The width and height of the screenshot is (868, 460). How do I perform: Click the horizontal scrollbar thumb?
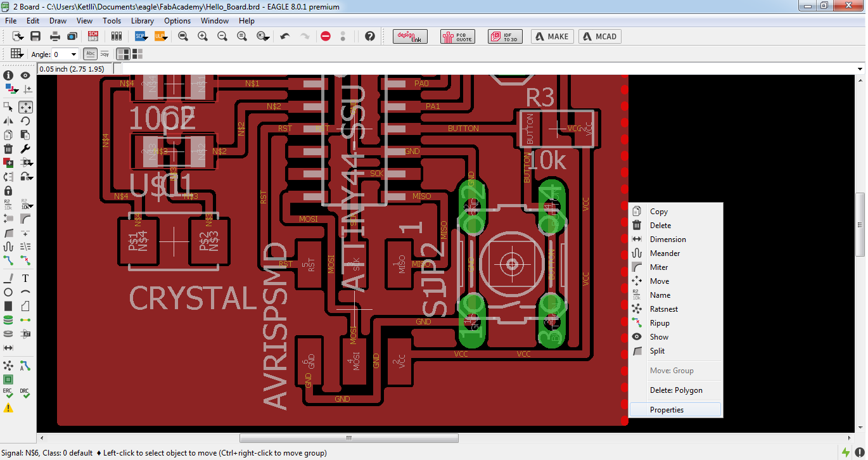tap(348, 438)
